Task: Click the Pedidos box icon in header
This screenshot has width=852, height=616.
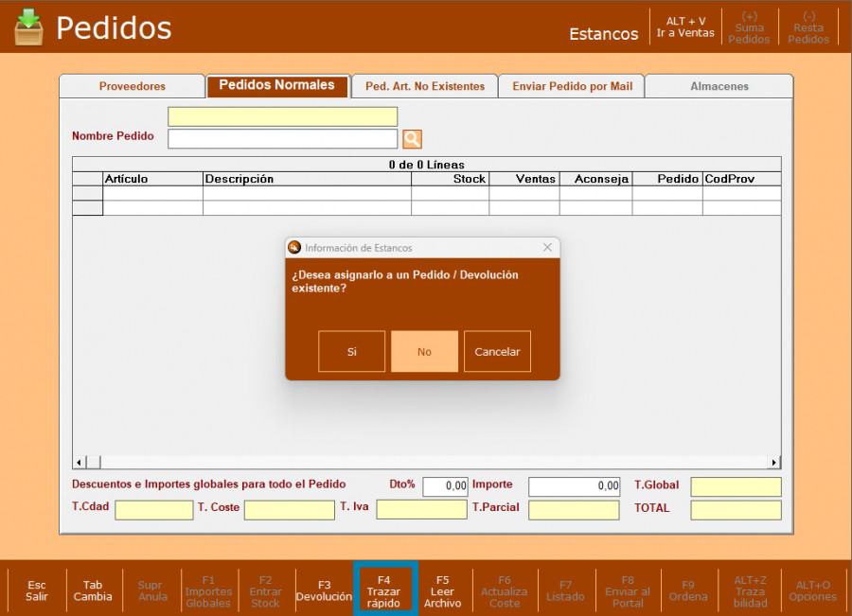Action: pos(28,26)
